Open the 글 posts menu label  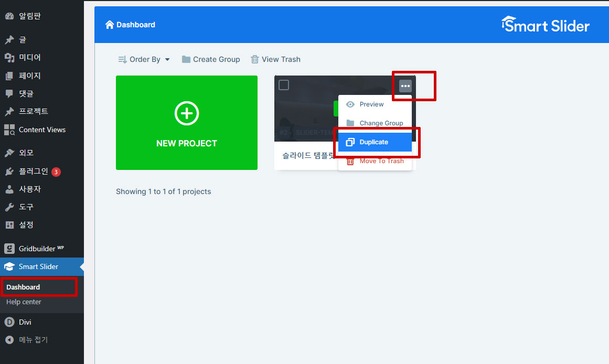tap(23, 40)
